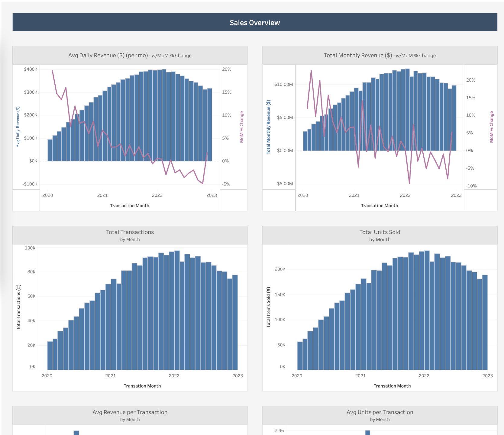The image size is (504, 435).
Task: Select the $10.00M gridline label in Total Monthly Revenue
Action: point(283,85)
